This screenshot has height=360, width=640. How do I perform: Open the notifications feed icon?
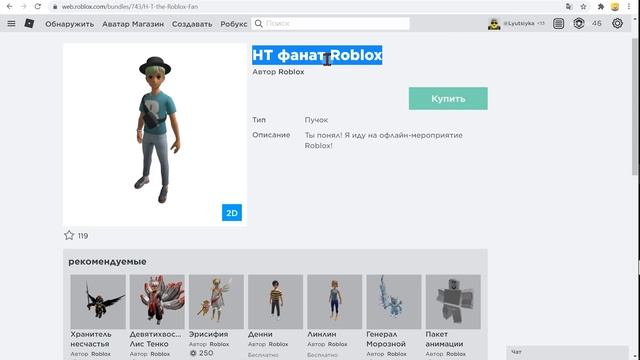click(x=558, y=24)
